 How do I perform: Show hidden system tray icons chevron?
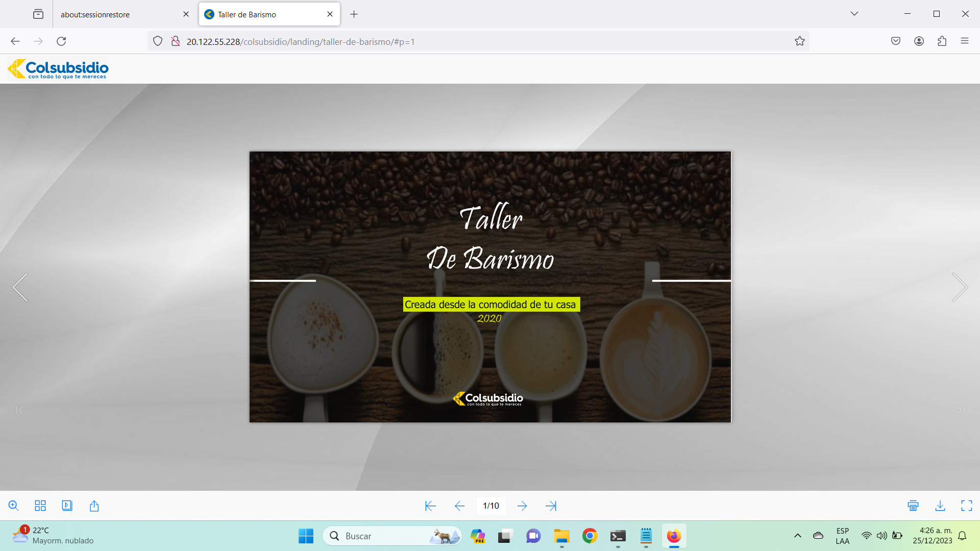[x=798, y=536]
